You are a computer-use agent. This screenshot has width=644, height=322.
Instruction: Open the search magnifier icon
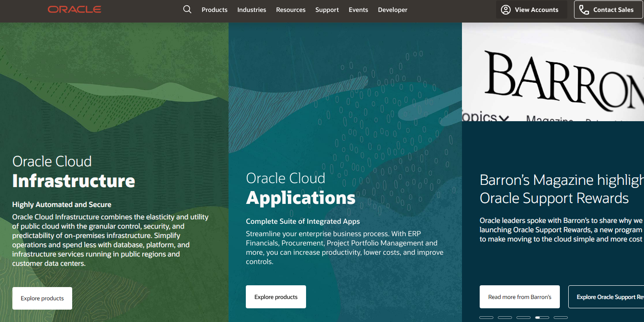(187, 9)
